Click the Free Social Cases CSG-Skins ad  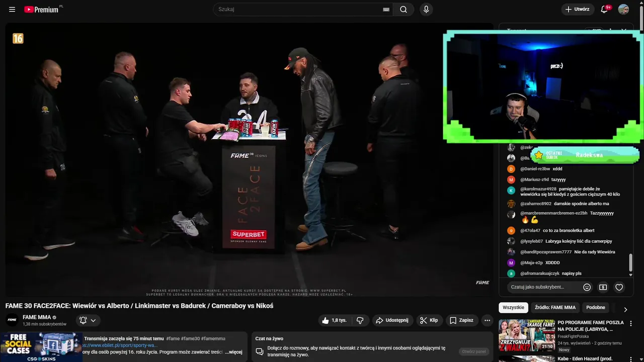(x=41, y=347)
